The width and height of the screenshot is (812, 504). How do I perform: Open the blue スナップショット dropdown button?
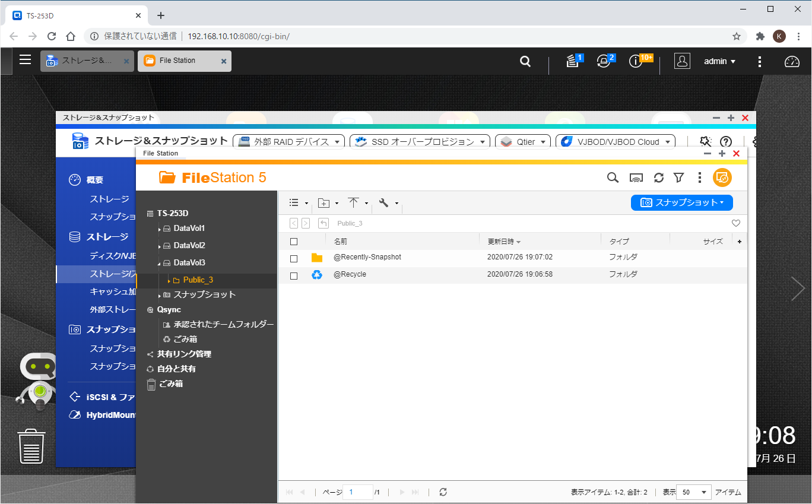(x=681, y=202)
